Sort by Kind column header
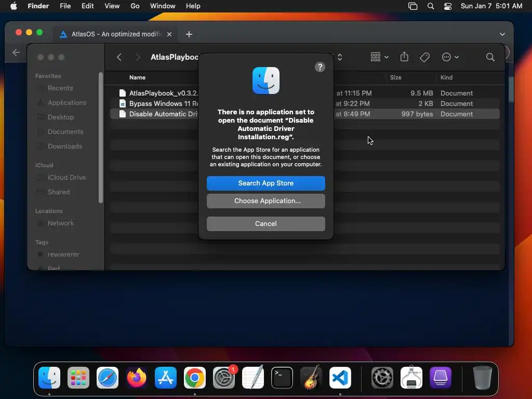 pos(446,77)
